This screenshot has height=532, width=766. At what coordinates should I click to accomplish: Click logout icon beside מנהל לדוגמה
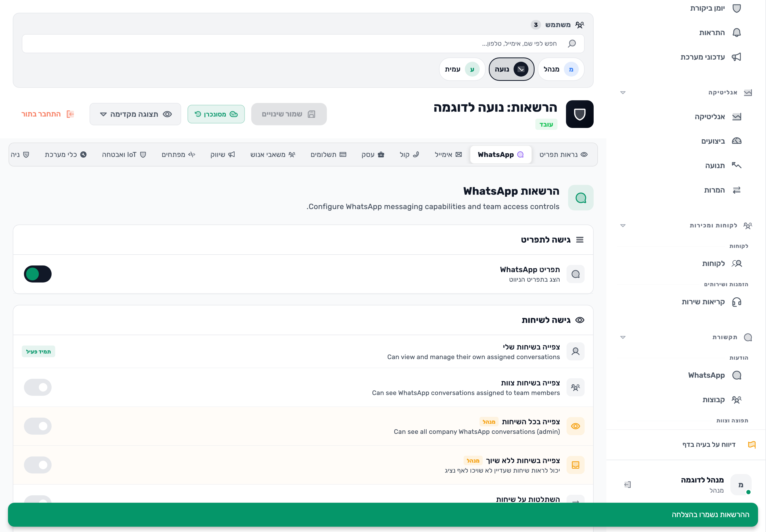(x=627, y=485)
